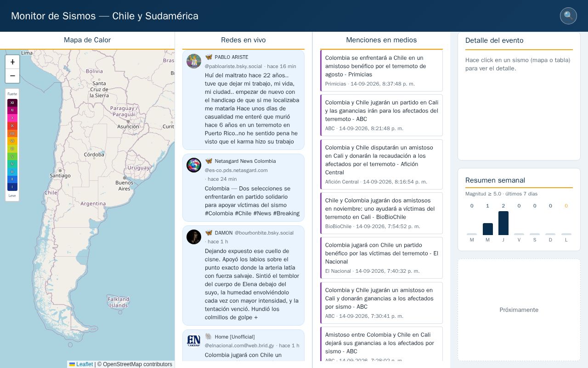The image size is (588, 368).
Task: Click the Bolivia label on the map
Action: [94, 71]
